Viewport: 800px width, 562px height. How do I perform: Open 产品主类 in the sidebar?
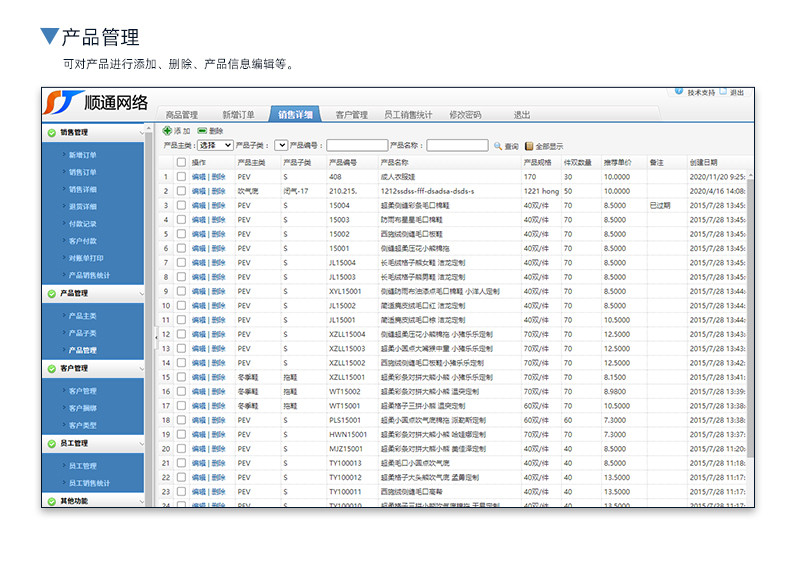(83, 316)
